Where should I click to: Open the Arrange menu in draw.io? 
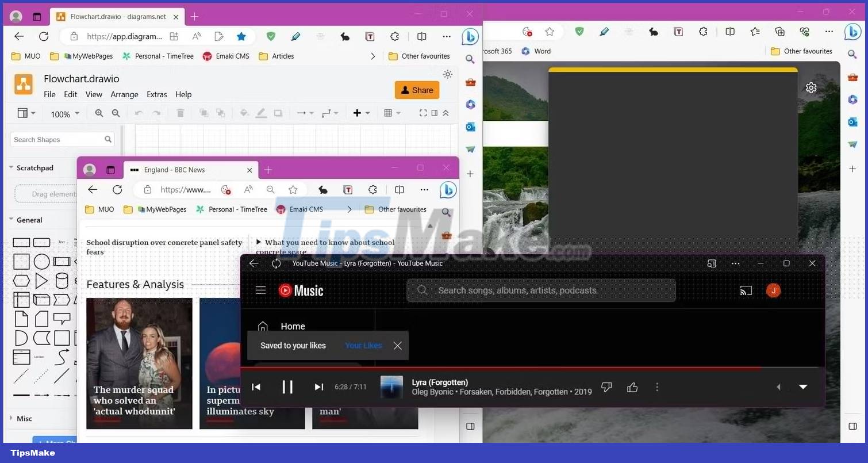tap(124, 94)
